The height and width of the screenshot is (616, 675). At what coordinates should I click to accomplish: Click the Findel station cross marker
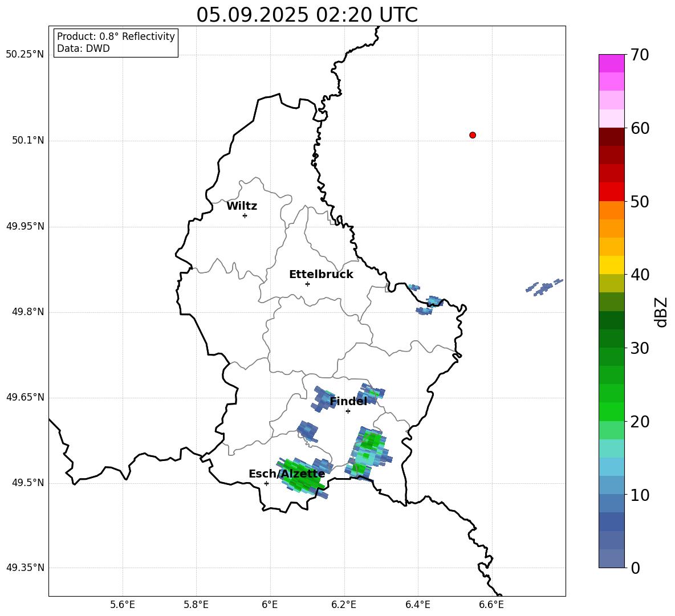(348, 411)
